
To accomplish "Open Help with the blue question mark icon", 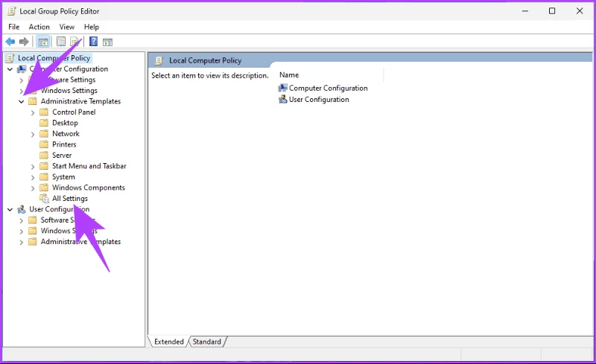I will (x=93, y=42).
